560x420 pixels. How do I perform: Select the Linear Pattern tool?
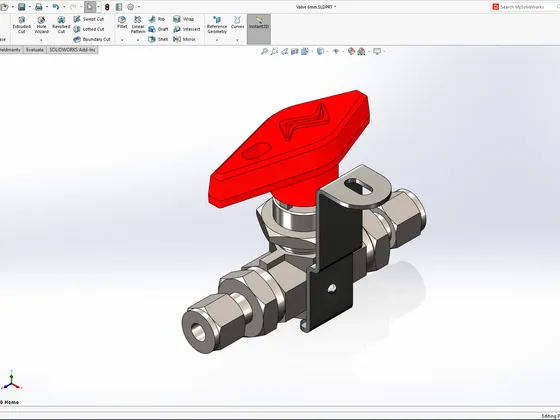138,25
